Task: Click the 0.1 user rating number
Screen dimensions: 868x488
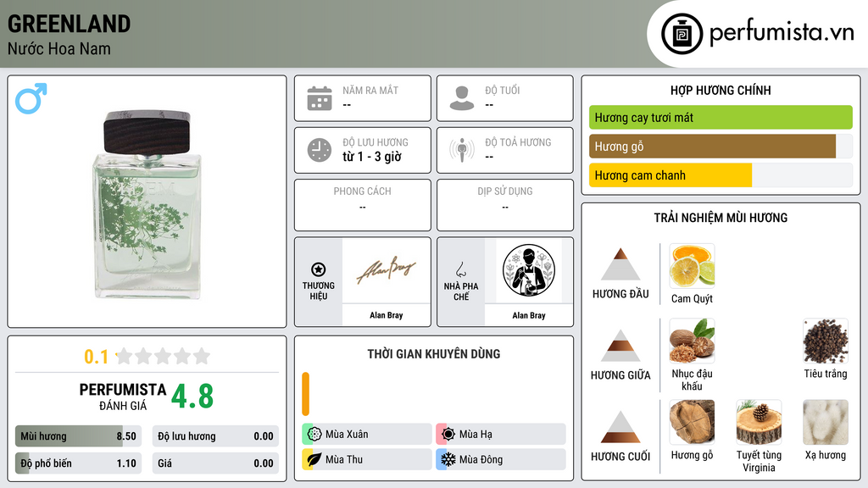Action: click(x=97, y=357)
